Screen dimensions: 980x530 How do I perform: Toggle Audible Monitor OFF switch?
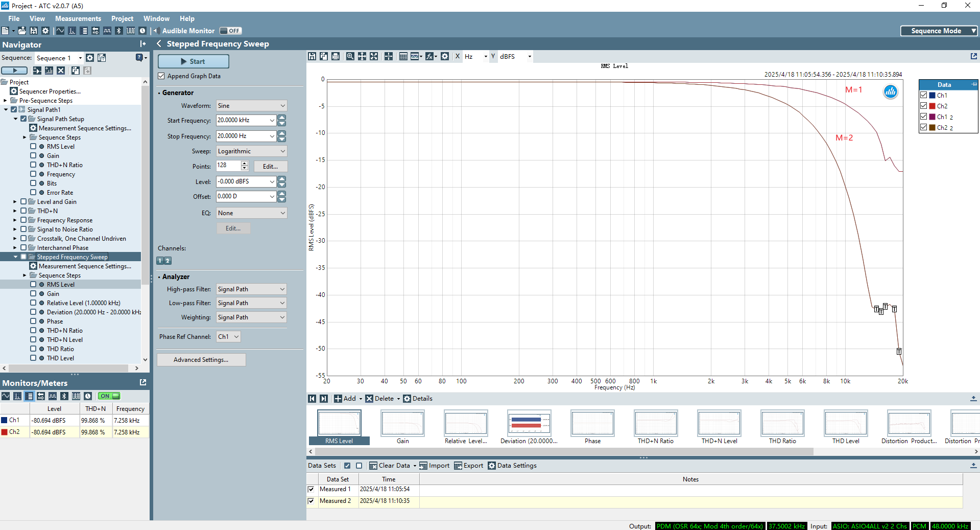pos(230,31)
